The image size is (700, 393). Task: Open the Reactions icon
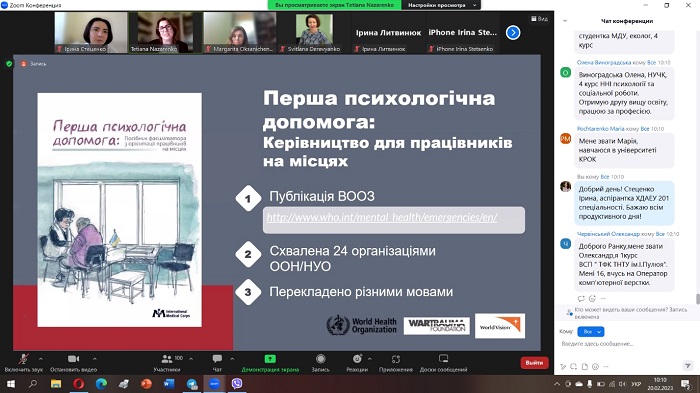pyautogui.click(x=357, y=359)
